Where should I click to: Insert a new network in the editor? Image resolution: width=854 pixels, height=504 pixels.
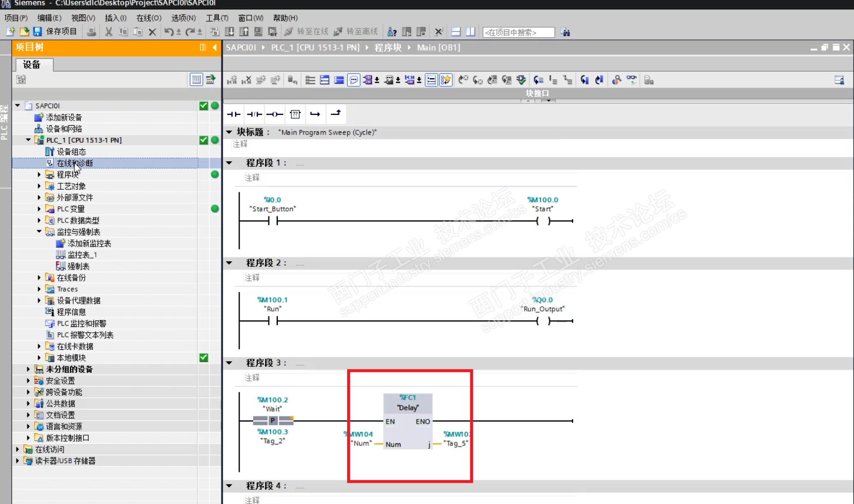(x=232, y=80)
